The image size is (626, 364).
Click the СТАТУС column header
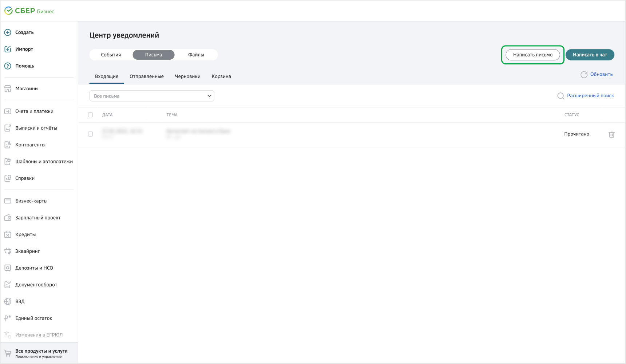pos(572,115)
